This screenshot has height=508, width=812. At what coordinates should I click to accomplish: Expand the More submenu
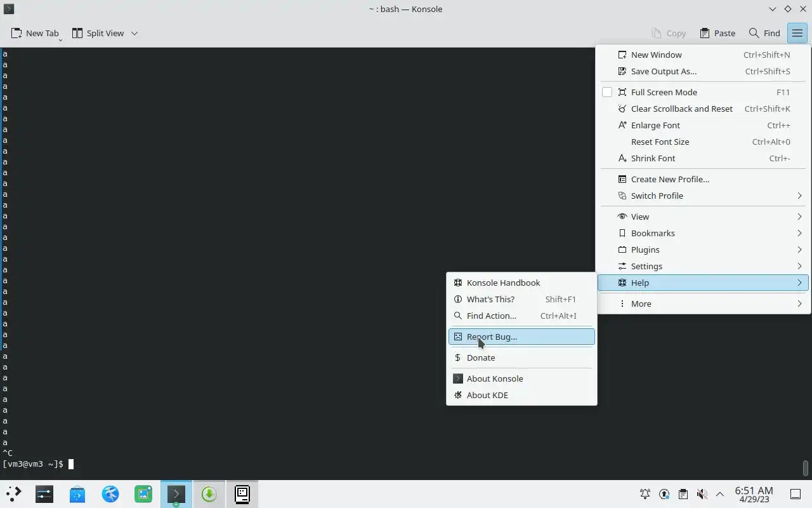pos(703,304)
